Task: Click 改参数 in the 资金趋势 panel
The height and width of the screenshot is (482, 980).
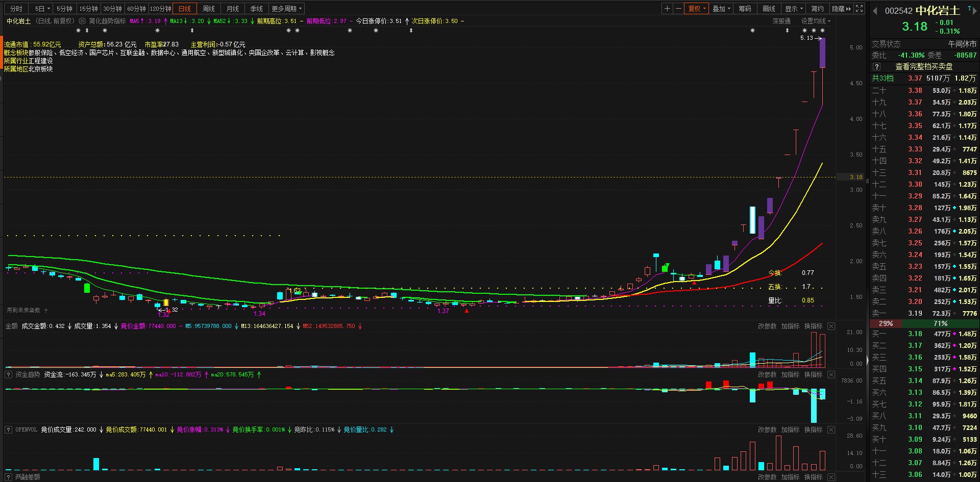Action: click(x=767, y=375)
